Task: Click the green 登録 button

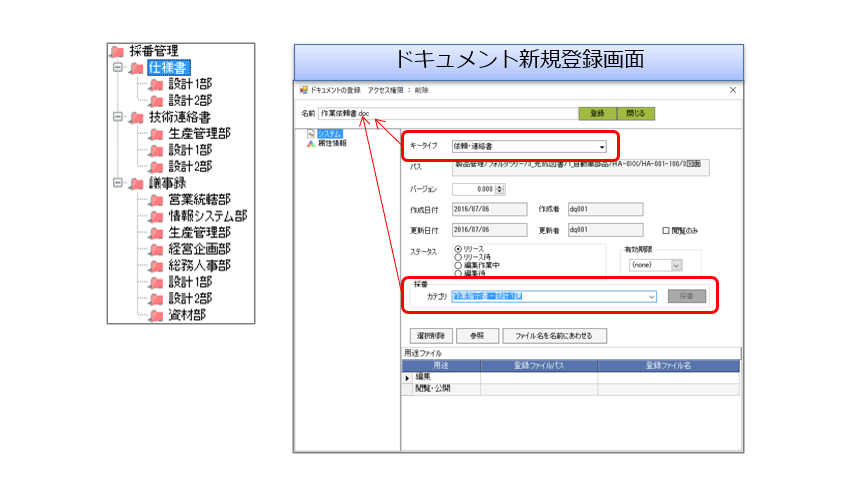Action: [597, 114]
